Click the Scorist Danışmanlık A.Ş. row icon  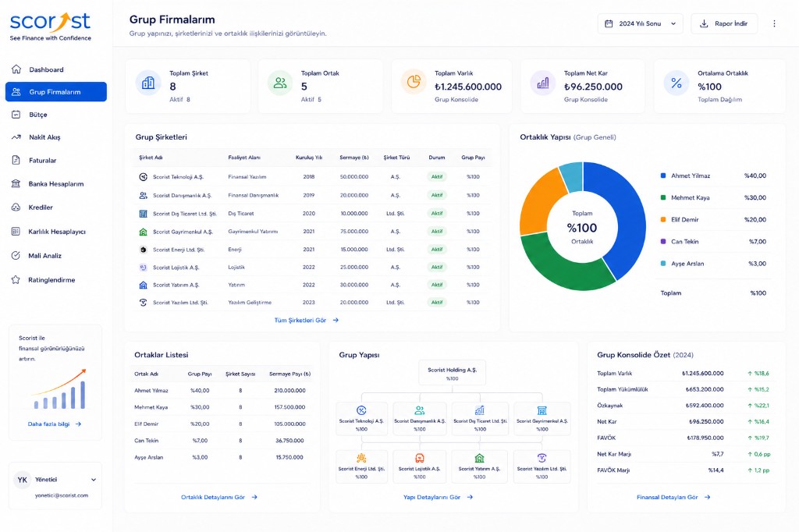coord(144,195)
